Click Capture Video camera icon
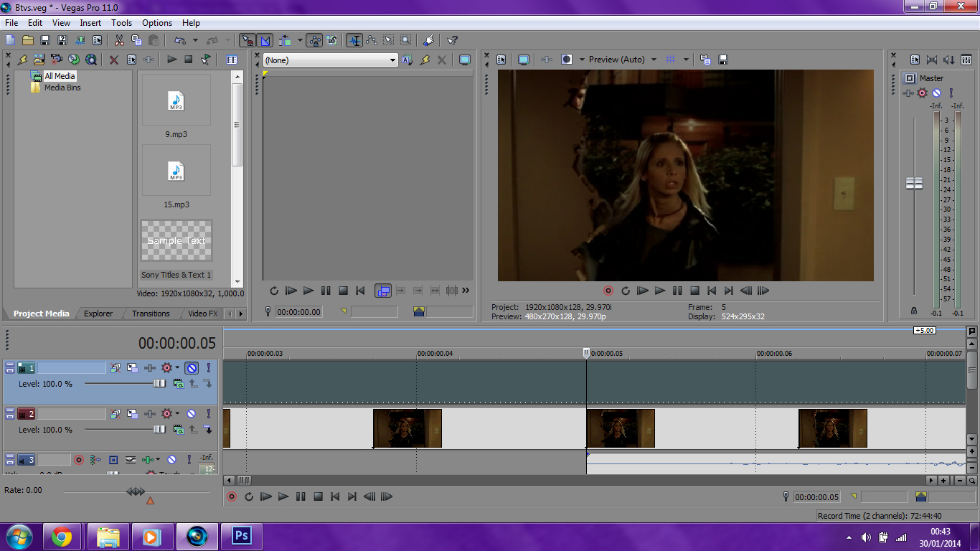This screenshot has height=551, width=980. pos(56,60)
